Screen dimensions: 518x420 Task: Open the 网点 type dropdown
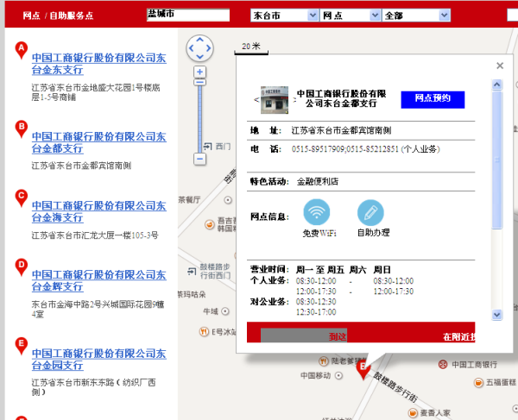351,16
